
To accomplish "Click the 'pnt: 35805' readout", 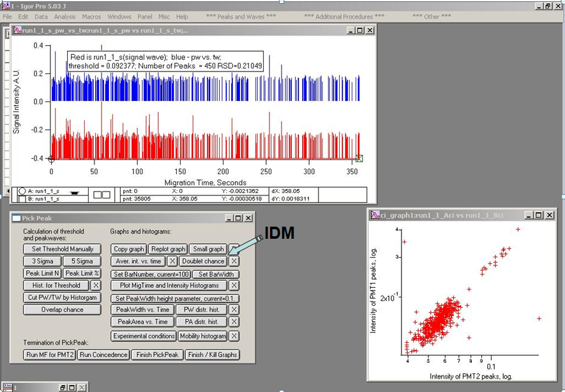I will pos(137,199).
